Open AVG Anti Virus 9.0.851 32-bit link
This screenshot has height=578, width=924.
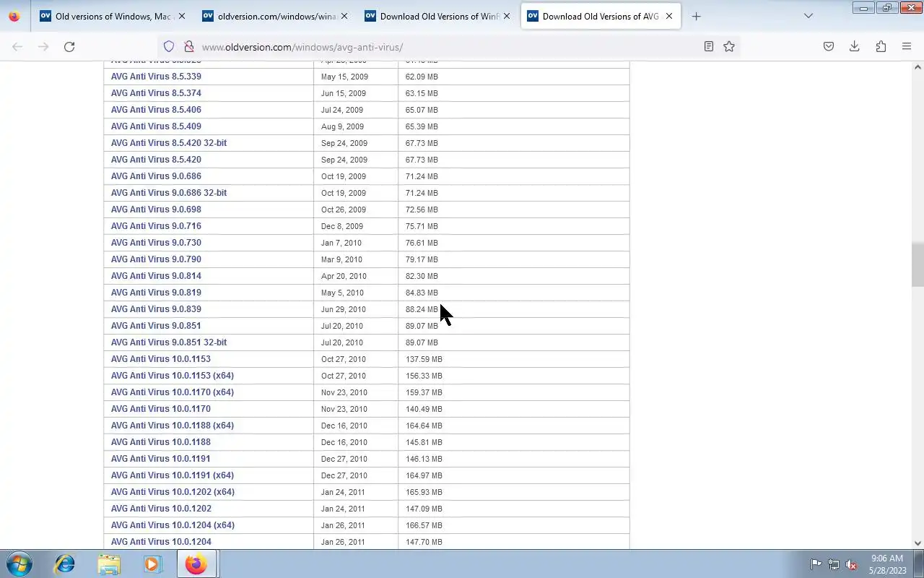tap(169, 342)
